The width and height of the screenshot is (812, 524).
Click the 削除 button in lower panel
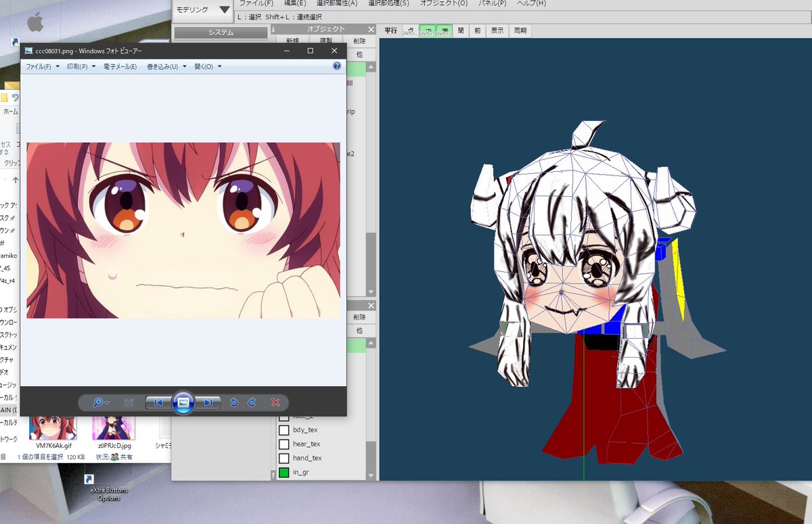tap(359, 317)
